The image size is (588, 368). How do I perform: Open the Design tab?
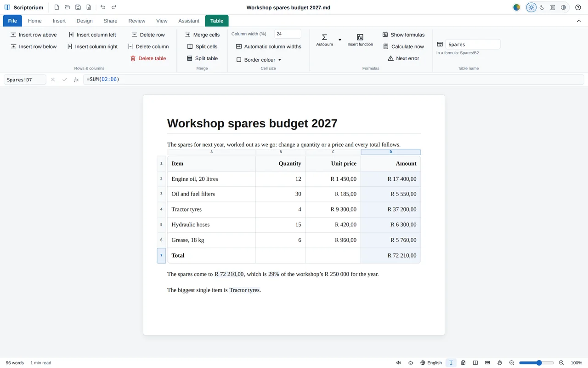(85, 21)
